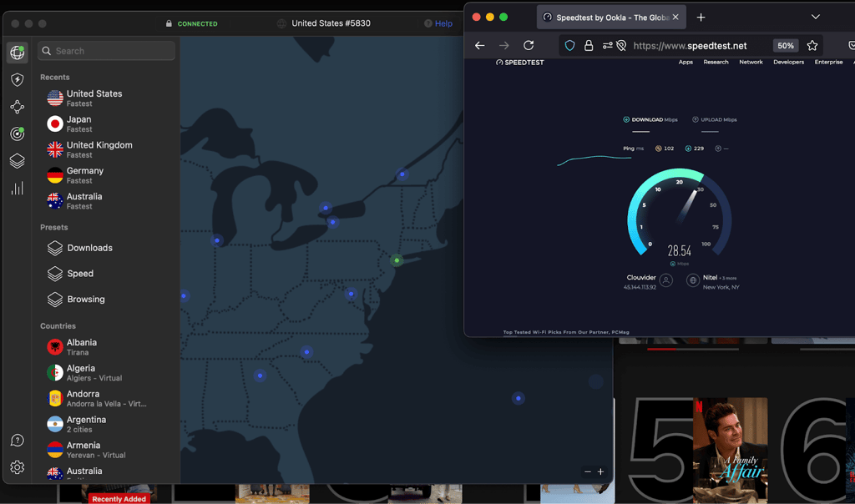Click the blue server dot near Toronto
This screenshot has height=504, width=855.
point(326,208)
